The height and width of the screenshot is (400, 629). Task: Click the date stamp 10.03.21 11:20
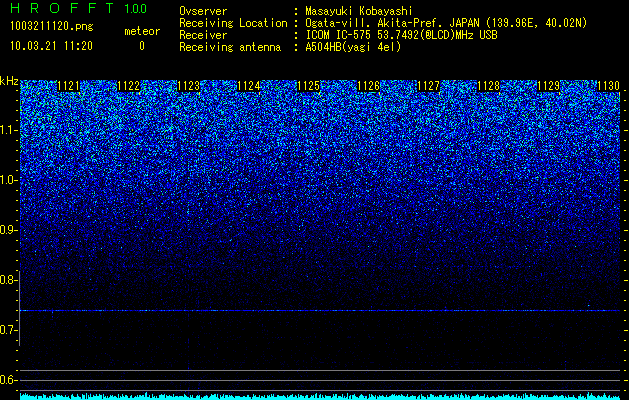click(51, 46)
